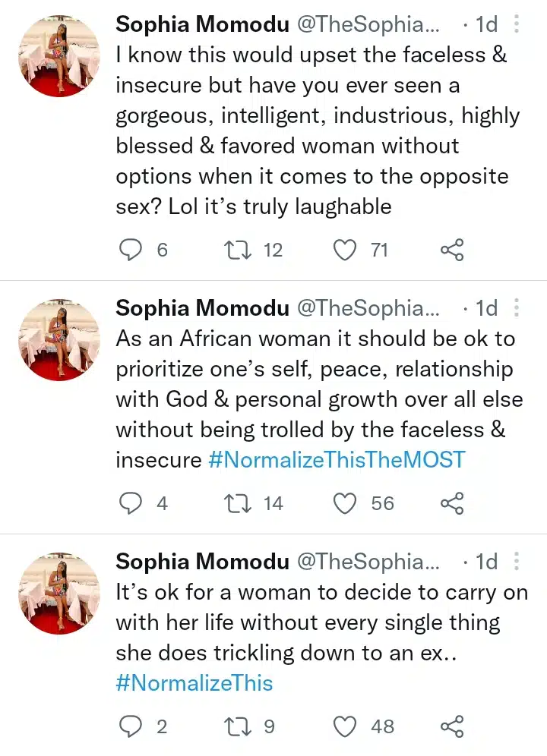
Task: Reply to the tweet about faceless & insecure
Action: (x=133, y=250)
